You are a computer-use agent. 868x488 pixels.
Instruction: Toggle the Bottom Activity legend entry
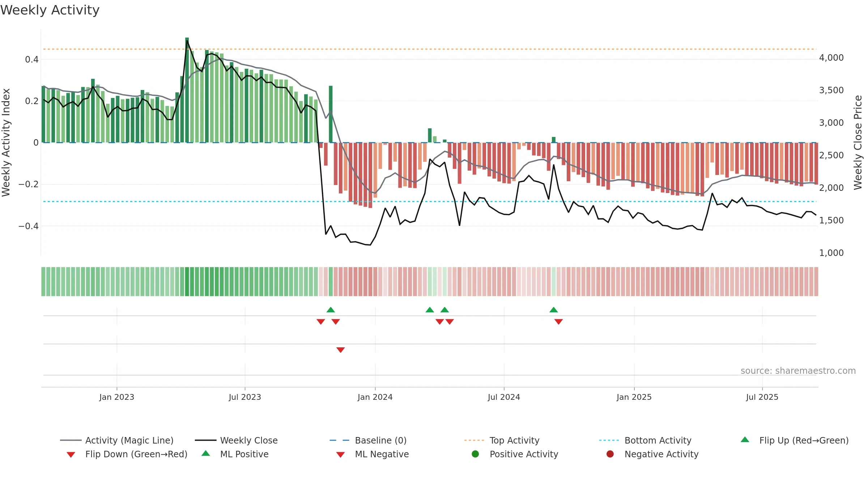pyautogui.click(x=645, y=440)
